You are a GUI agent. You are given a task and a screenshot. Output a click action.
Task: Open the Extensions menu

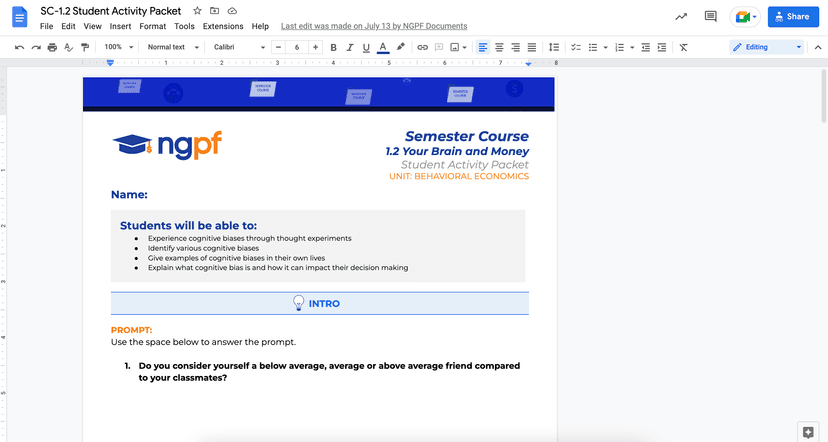coord(222,26)
